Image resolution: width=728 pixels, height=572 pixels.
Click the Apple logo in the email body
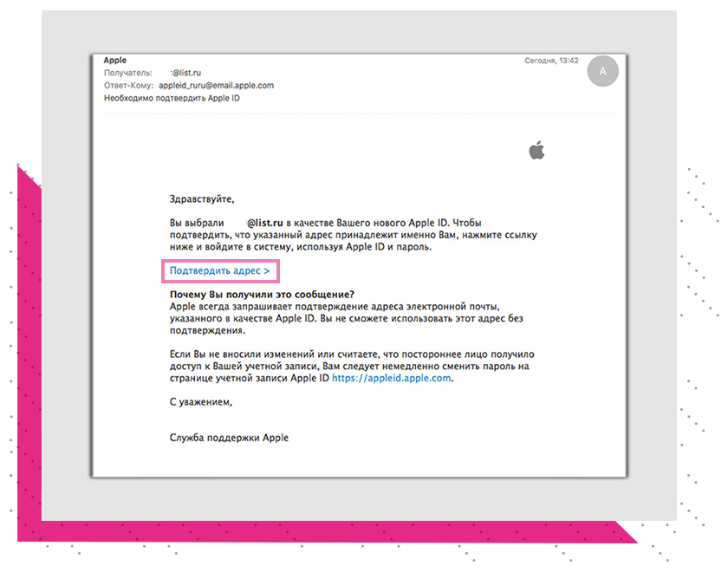536,150
